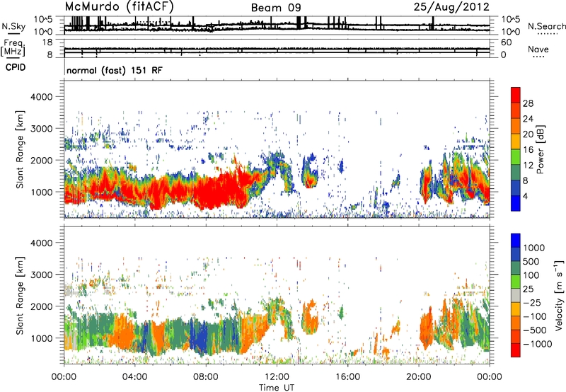Click the 'normal (fast) 151 RF' text
This screenshot has width=566, height=392.
pyautogui.click(x=115, y=70)
